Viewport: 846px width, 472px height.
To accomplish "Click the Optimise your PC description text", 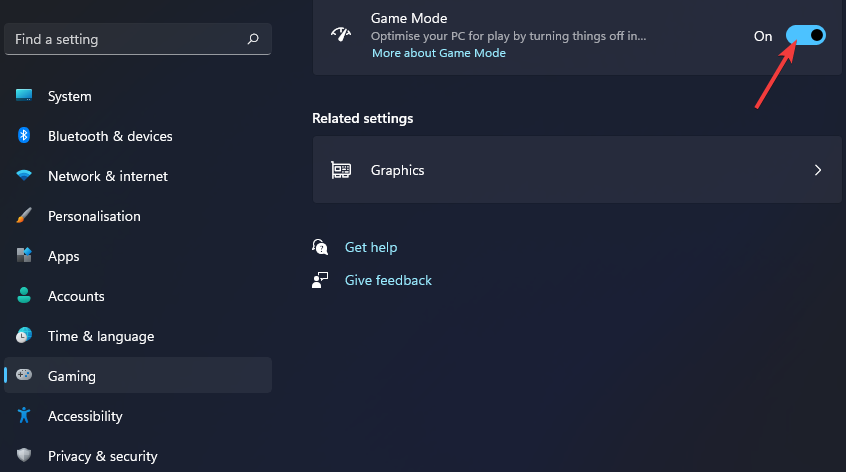I will pyautogui.click(x=508, y=36).
